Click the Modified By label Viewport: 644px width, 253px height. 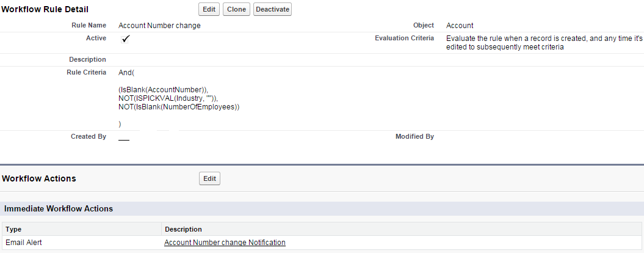coord(414,136)
